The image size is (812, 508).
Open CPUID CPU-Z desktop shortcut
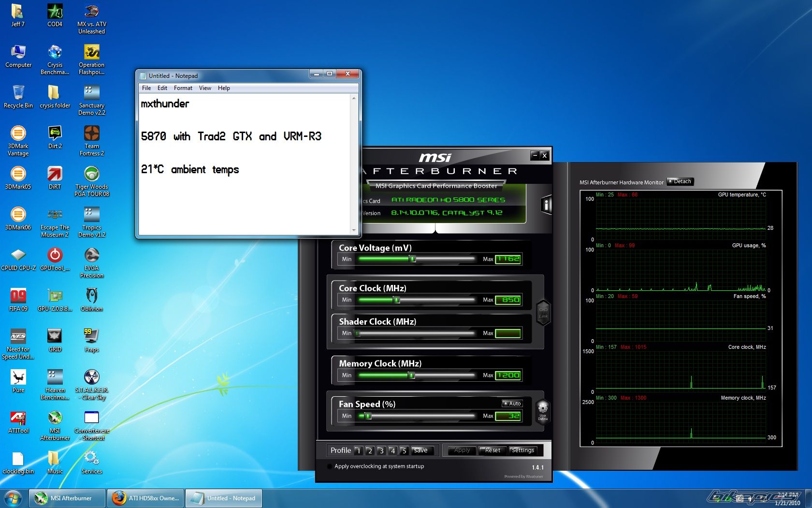(x=18, y=256)
